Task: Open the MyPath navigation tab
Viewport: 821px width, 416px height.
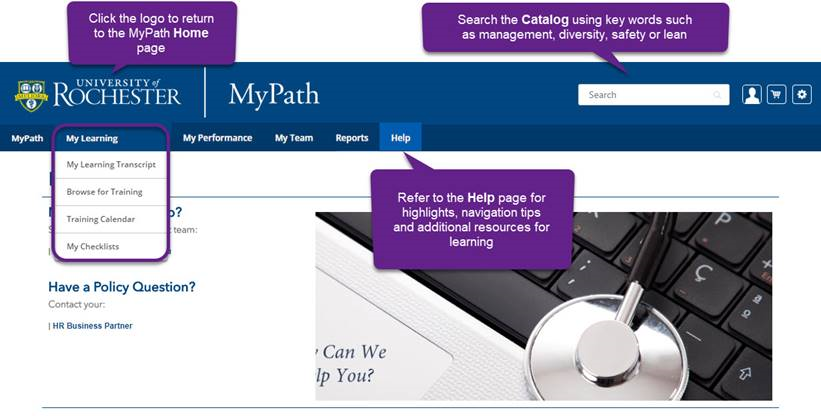Action: (x=27, y=139)
